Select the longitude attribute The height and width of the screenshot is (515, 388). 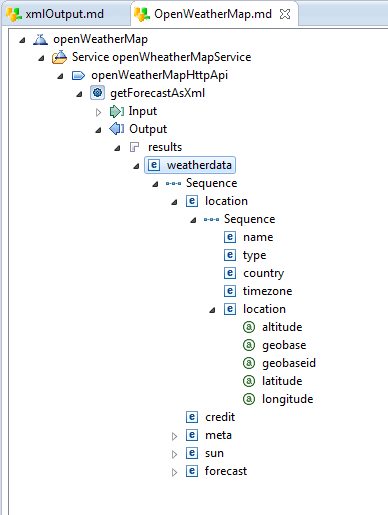tap(287, 399)
